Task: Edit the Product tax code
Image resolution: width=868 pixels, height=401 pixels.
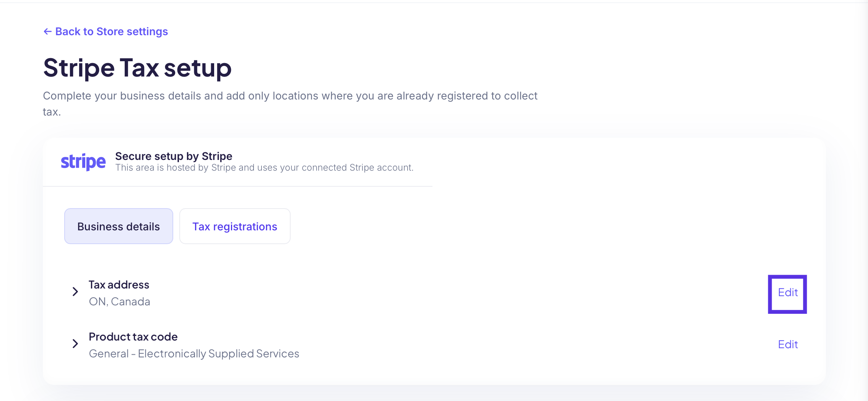Action: [788, 344]
